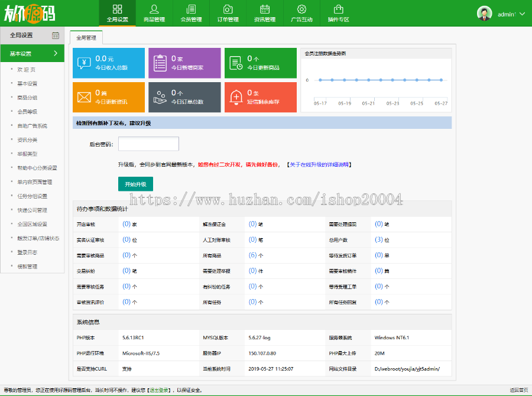This screenshot has height=396, width=532.
Task: Select the MYSQL version 5.6.27-log text
Action: click(x=259, y=337)
